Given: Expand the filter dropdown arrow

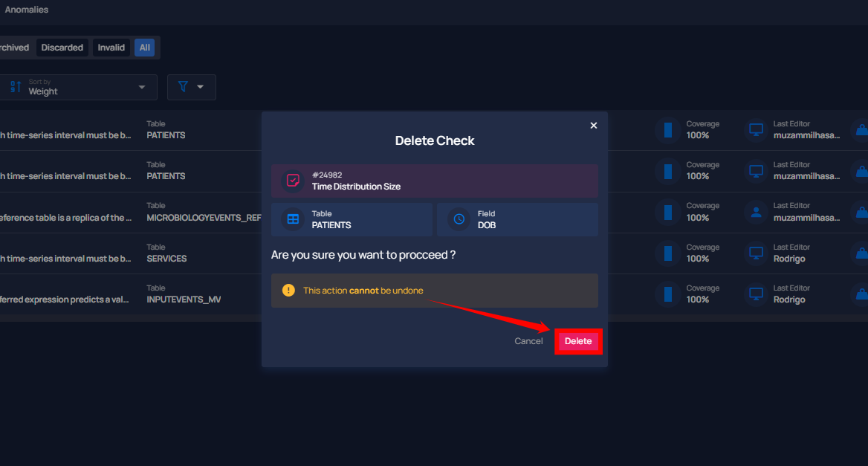Looking at the screenshot, I should (x=201, y=87).
